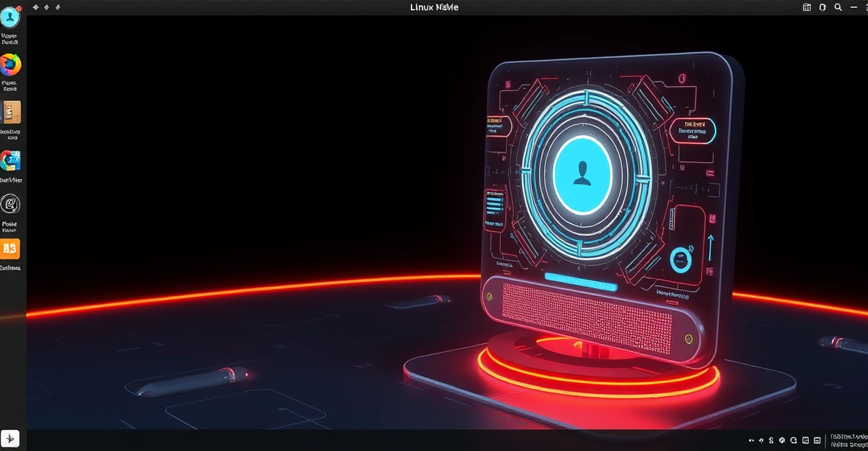Click the person-shaped tray icon
Image resolution: width=868 pixels, height=451 pixels.
coord(771,440)
